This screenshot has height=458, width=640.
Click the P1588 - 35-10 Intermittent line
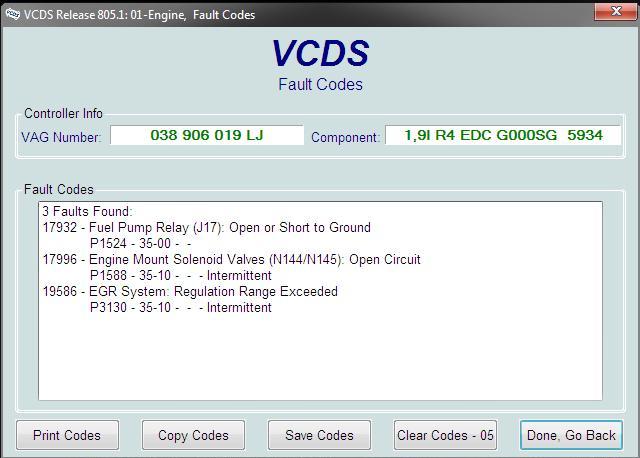coord(180,275)
